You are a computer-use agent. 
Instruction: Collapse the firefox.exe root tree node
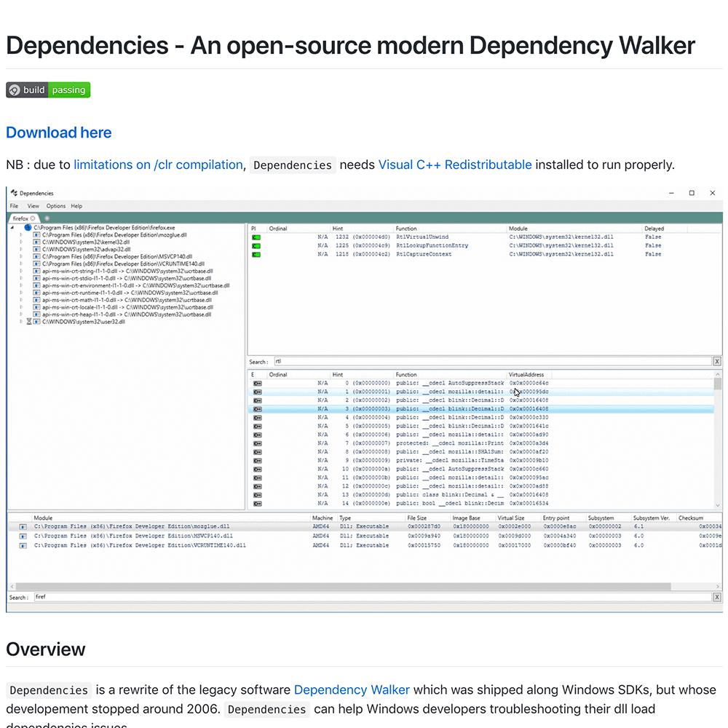[x=12, y=227]
